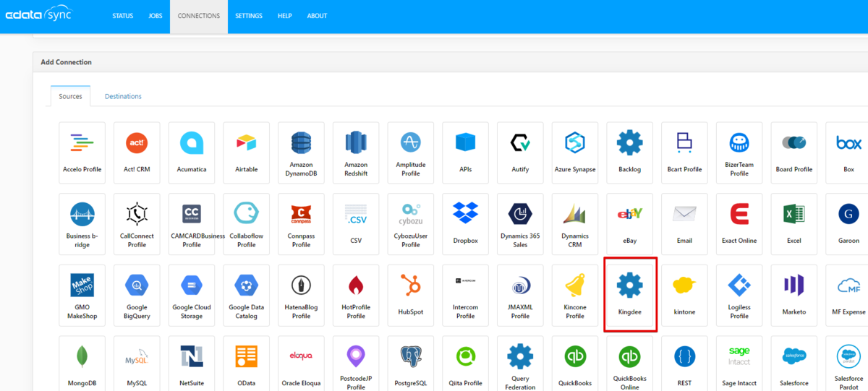Open the Oracle Eloqua connector

(301, 364)
